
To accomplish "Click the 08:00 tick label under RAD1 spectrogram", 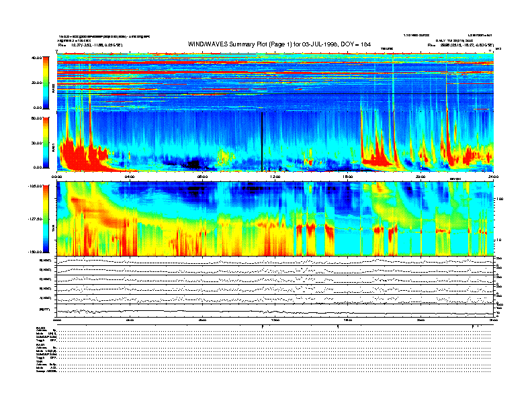I will 202,177.
